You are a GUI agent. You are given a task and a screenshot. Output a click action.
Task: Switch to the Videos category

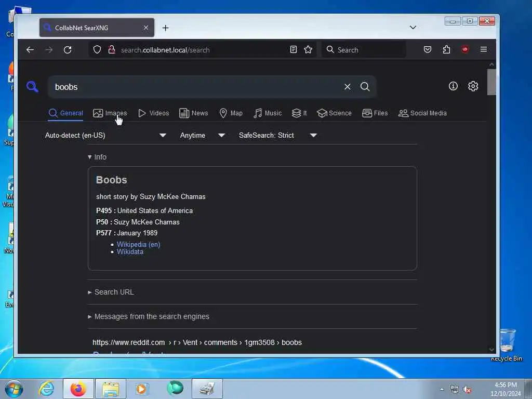(x=153, y=113)
